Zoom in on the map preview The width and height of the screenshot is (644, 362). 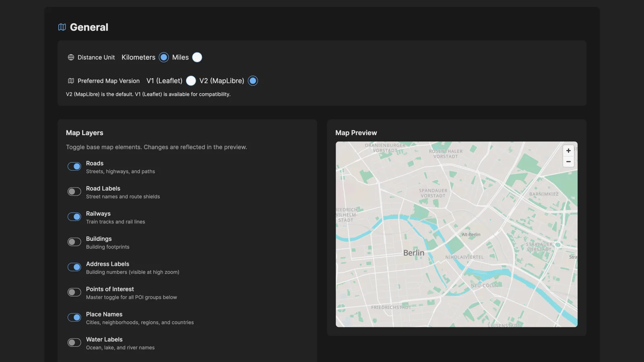(568, 150)
